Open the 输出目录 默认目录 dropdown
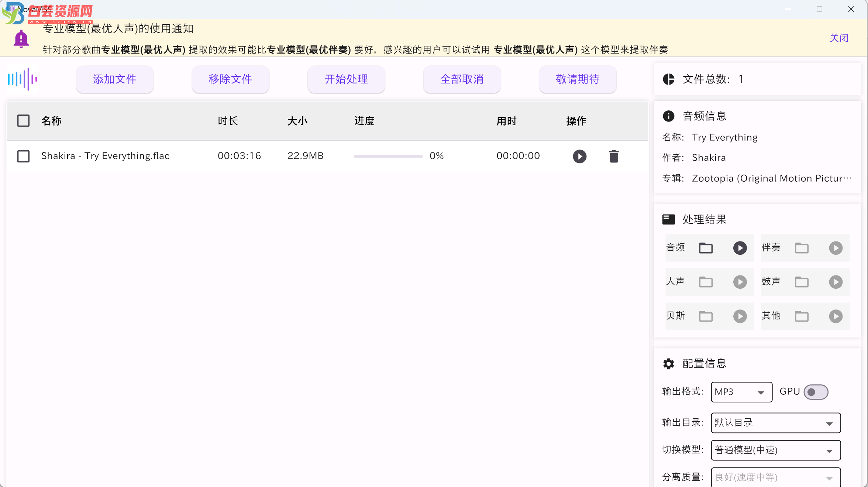 [x=776, y=423]
